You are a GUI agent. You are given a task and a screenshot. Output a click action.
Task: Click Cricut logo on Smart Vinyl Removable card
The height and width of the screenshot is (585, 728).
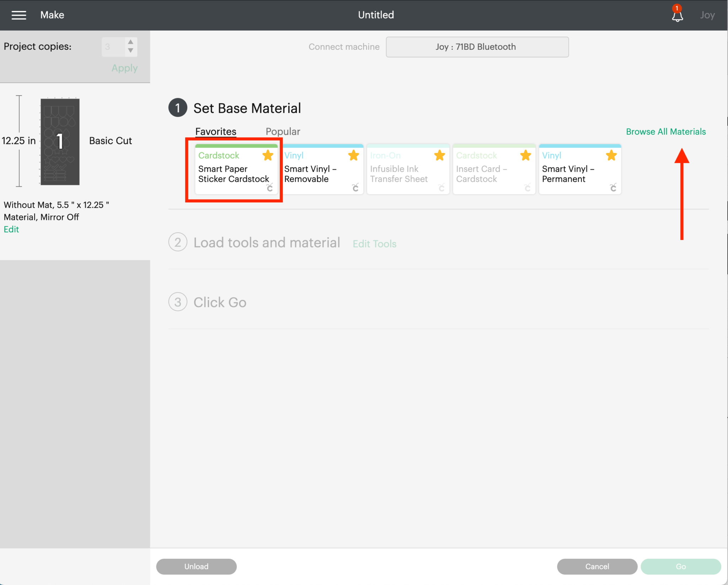[355, 187]
